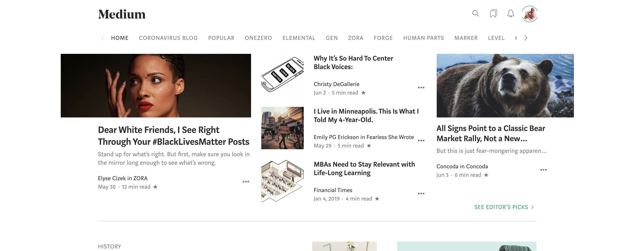Select the FORGE tab

tap(383, 38)
